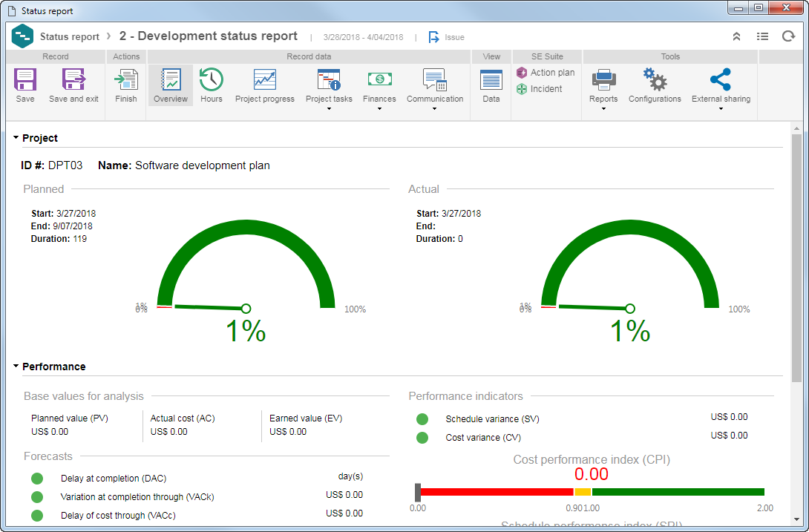The height and width of the screenshot is (532, 809).
Task: Open Data view icon
Action: [491, 80]
